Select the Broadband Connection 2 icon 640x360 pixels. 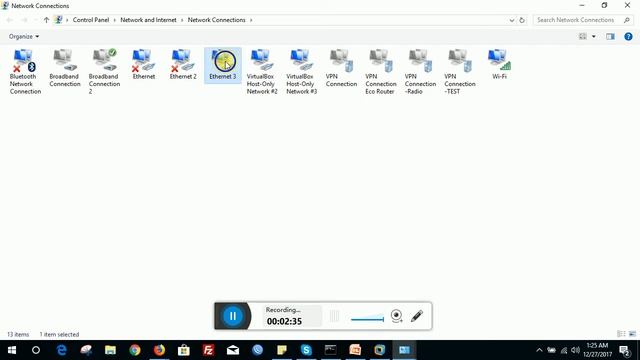104,72
